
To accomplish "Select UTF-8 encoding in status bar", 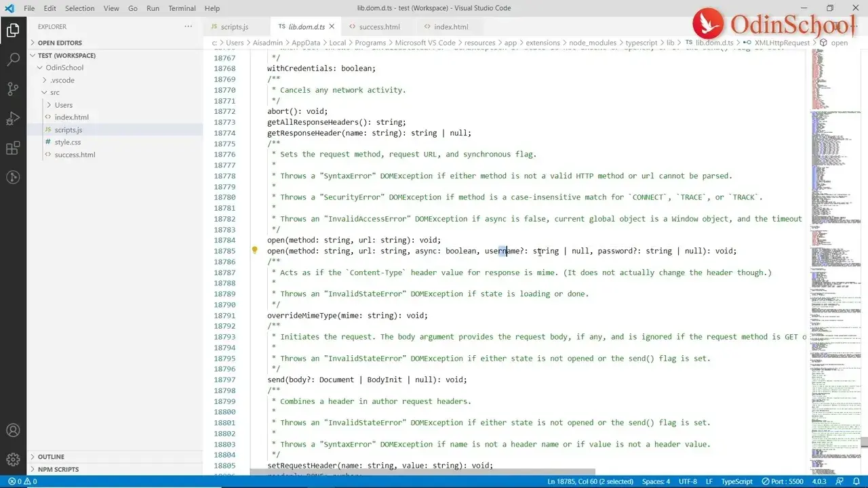I will tap(688, 481).
